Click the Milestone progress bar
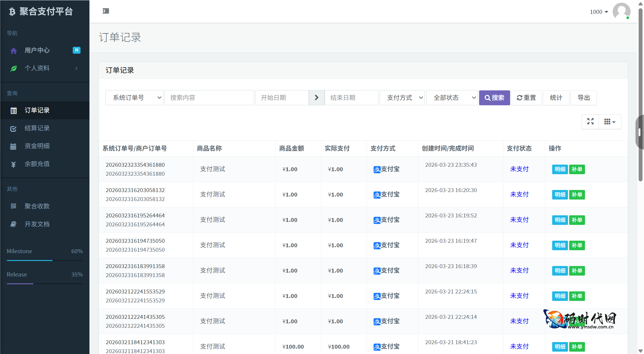644x354 pixels. coord(45,260)
